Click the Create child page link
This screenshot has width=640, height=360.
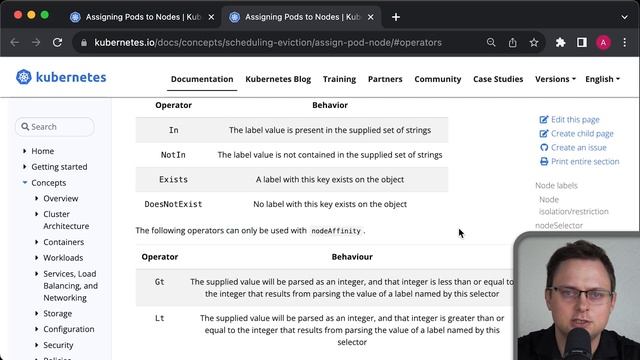(582, 133)
